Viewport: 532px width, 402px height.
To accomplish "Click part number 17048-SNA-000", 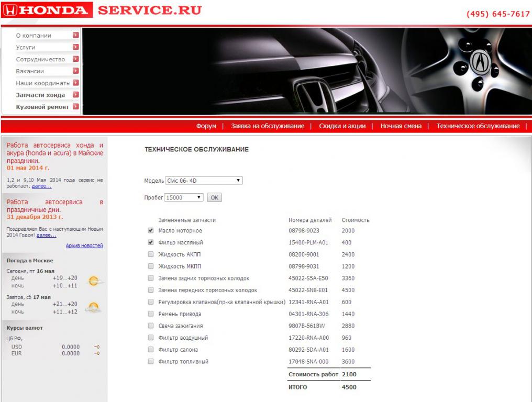I will (x=308, y=362).
